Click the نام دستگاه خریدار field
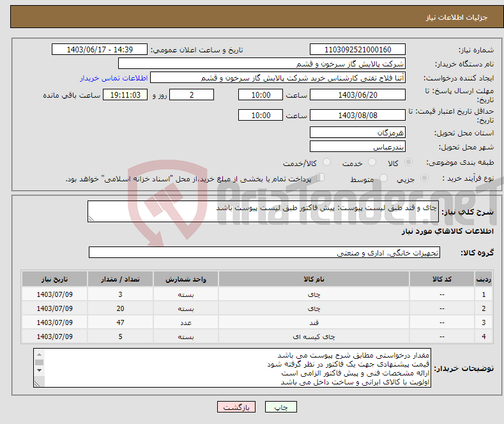The width and height of the screenshot is (504, 424). 262,64
